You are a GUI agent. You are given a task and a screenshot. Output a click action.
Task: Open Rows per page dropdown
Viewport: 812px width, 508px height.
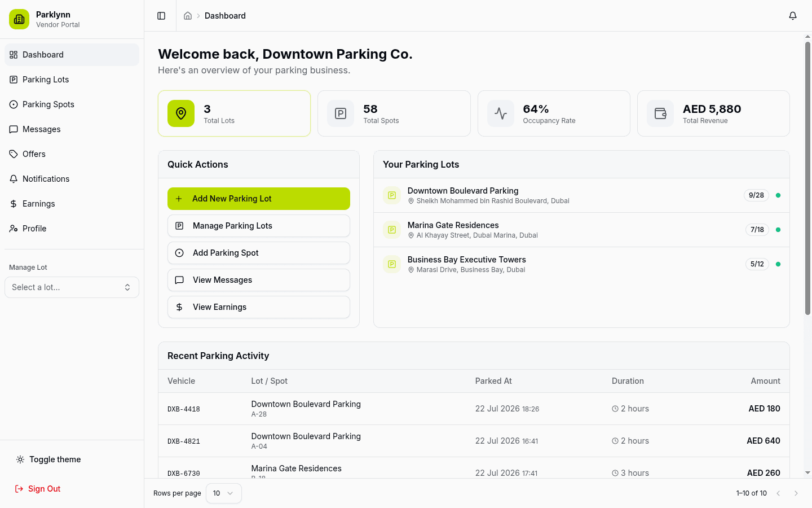(x=224, y=493)
